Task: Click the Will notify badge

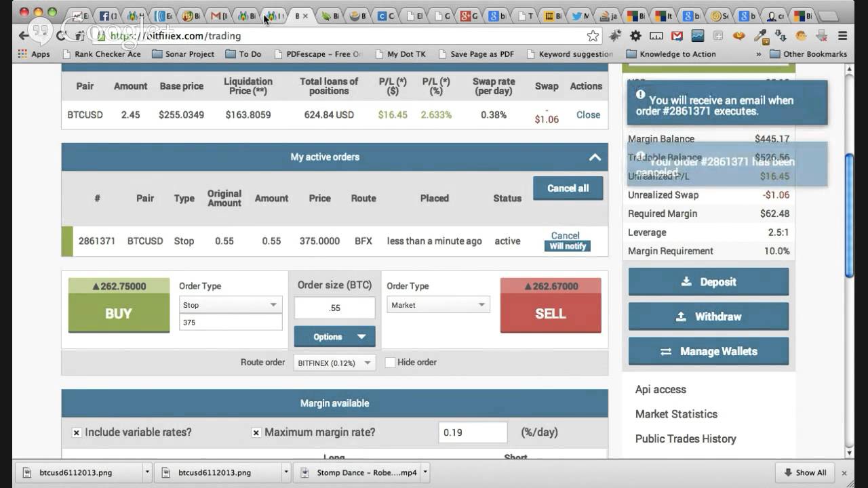Action: point(568,246)
